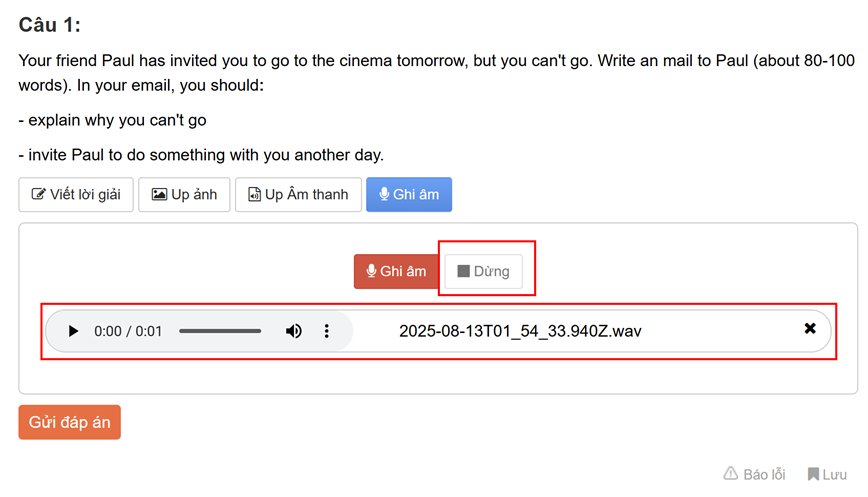868x497 pixels.
Task: Click the 2025-08-13T01_54_33.940Z.wav filename
Action: pos(520,331)
